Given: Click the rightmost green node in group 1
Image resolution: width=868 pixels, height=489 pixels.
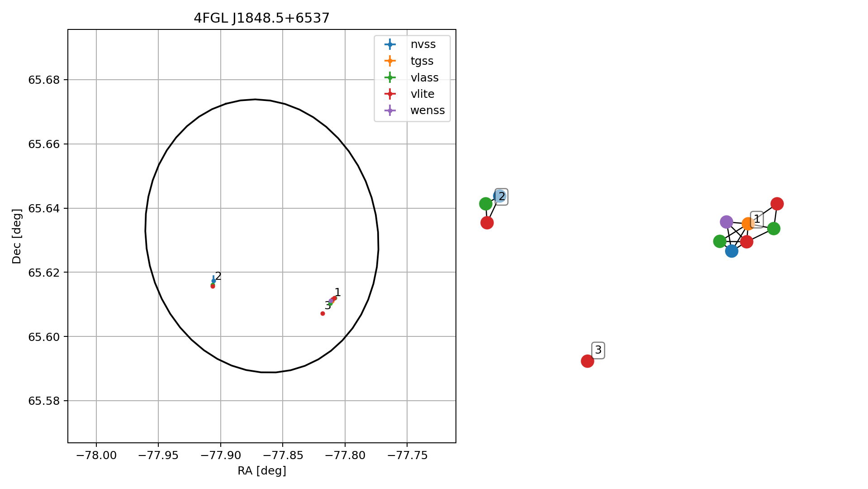Looking at the screenshot, I should point(773,229).
